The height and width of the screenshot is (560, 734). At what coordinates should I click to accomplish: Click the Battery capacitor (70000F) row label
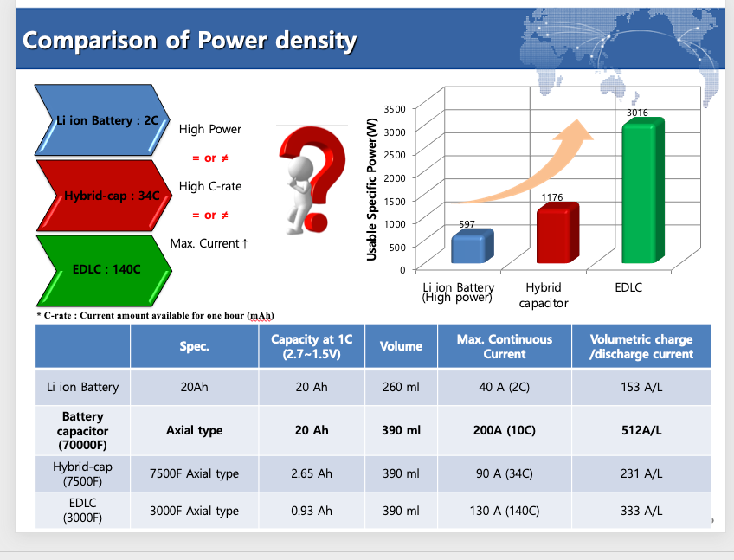[82, 430]
